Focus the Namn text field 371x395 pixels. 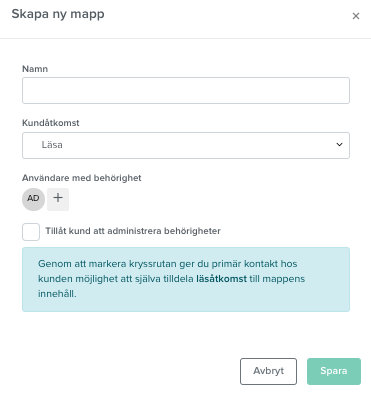[x=186, y=90]
